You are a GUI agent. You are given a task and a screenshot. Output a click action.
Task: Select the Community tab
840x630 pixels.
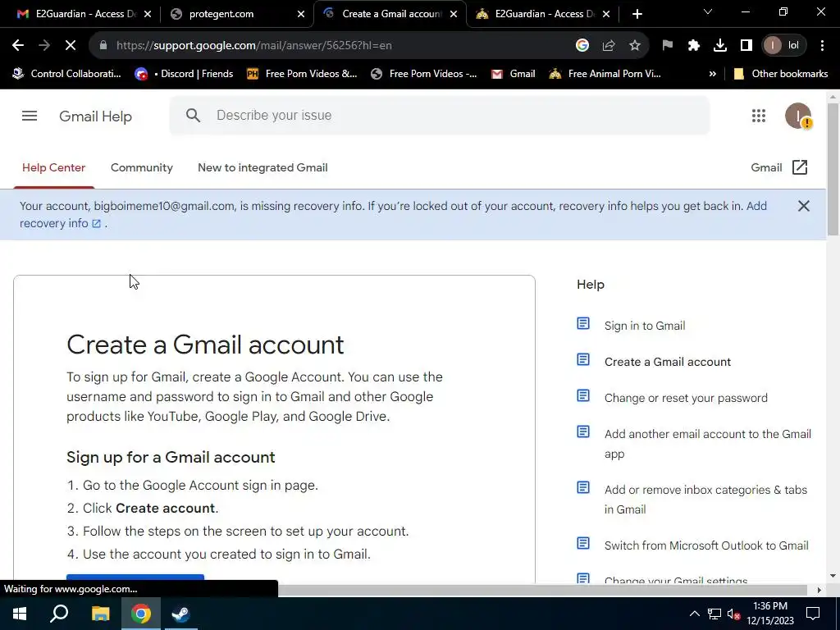point(141,167)
